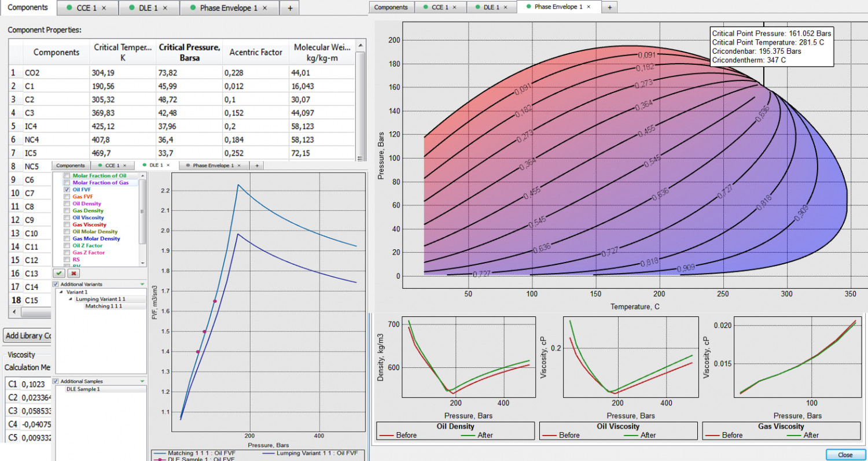The height and width of the screenshot is (461, 868).
Task: Click up arrow of component table scrollbar
Action: pos(361,46)
